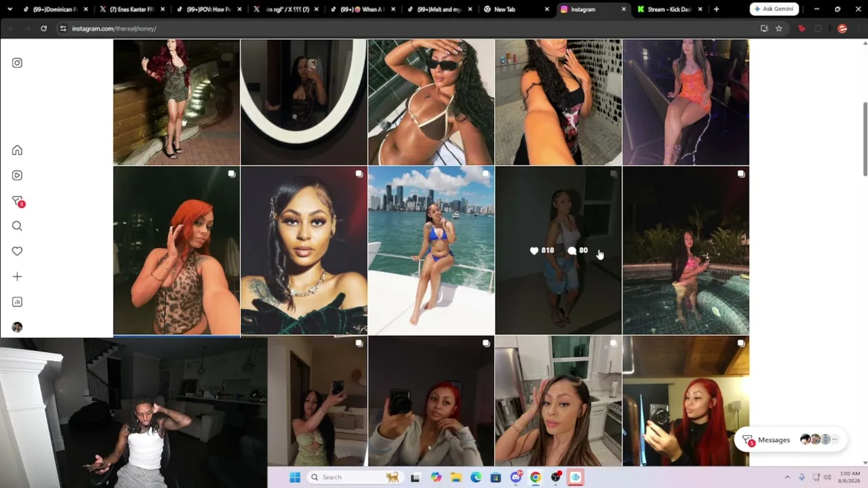Open your profile avatar in sidebar
Image resolution: width=868 pixels, height=488 pixels.
pos(17,327)
